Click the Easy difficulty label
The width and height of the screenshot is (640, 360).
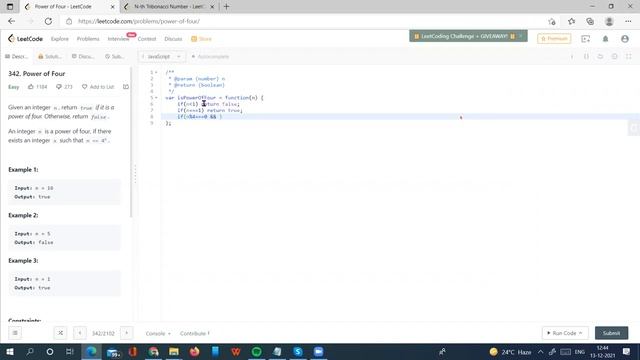pos(13,87)
